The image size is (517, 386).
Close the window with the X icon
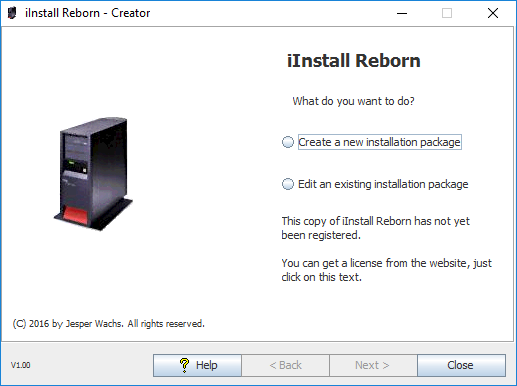pos(493,13)
